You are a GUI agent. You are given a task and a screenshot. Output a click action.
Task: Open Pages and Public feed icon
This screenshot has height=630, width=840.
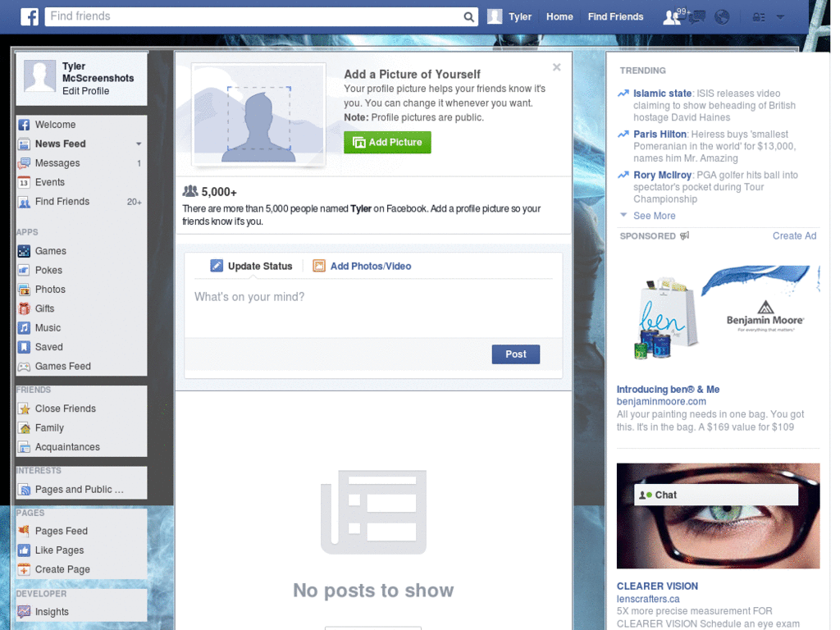point(24,490)
